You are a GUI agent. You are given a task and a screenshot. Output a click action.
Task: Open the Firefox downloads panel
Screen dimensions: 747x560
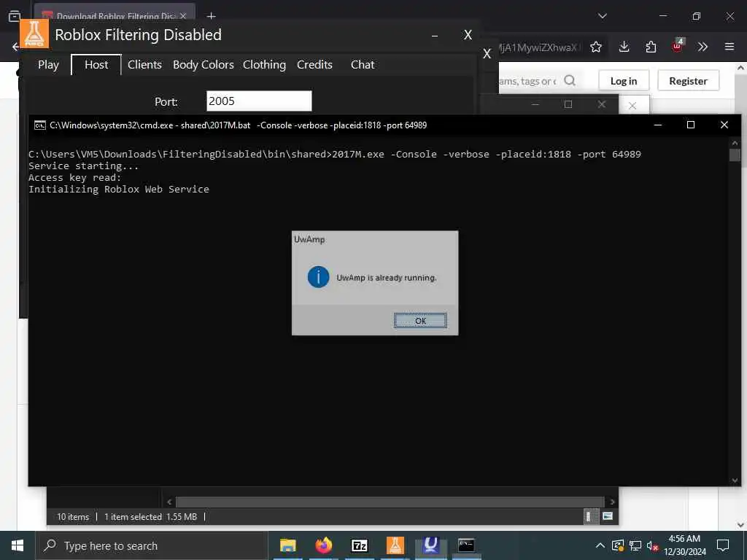624,47
